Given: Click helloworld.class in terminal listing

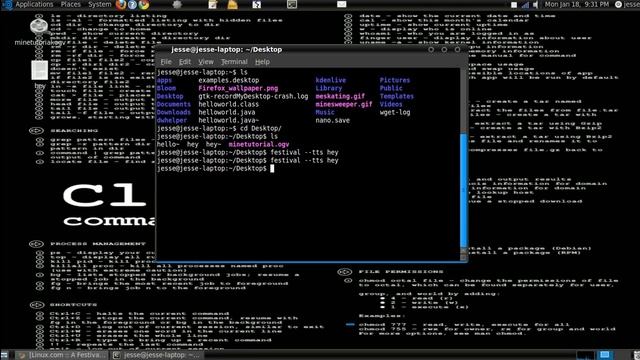Looking at the screenshot, I should click(x=229, y=104).
